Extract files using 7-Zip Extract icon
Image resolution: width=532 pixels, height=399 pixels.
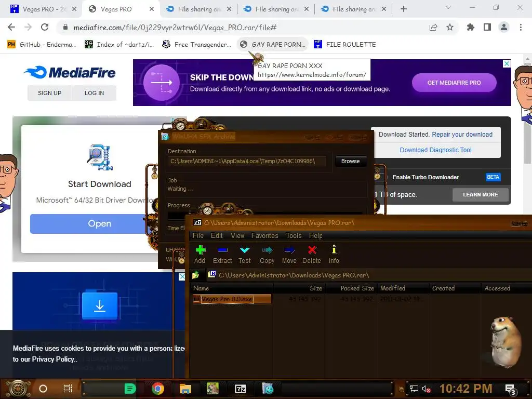(222, 255)
